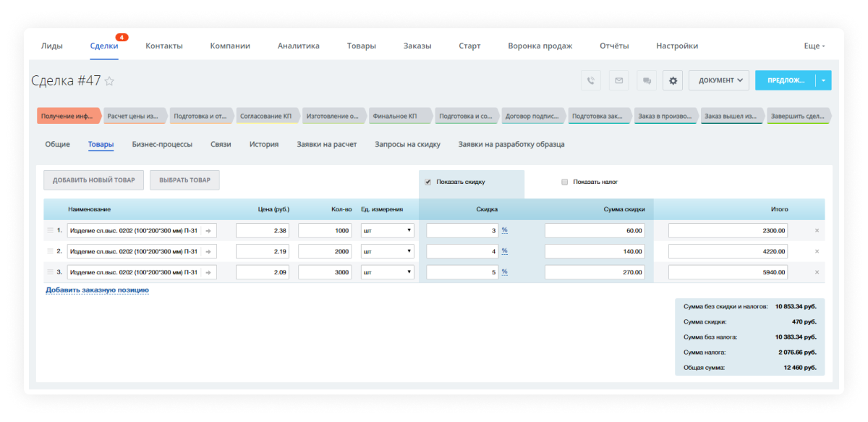868x422 pixels.
Task: Switch to the 'История' tab
Action: (264, 144)
